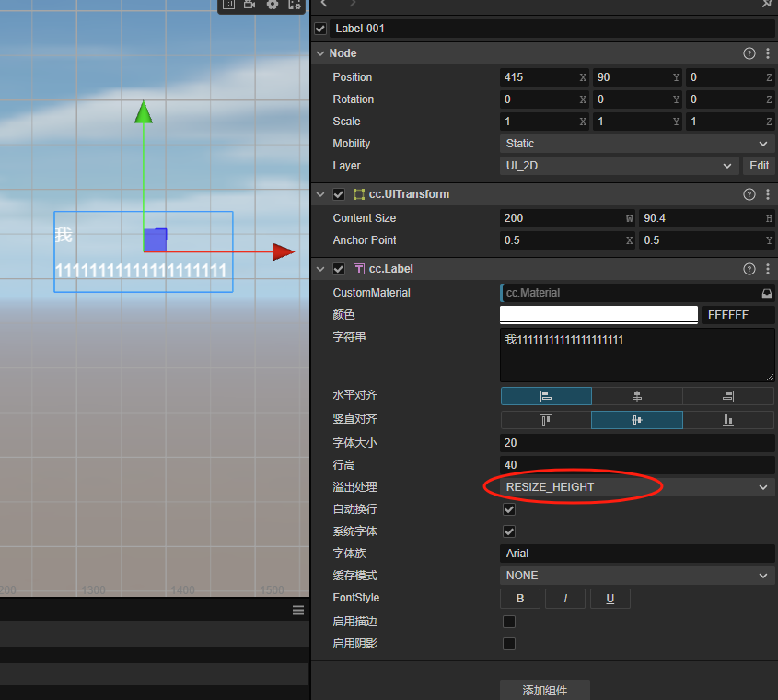Click the white 颜色 color swatch
The width and height of the screenshot is (778, 700).
pos(598,315)
